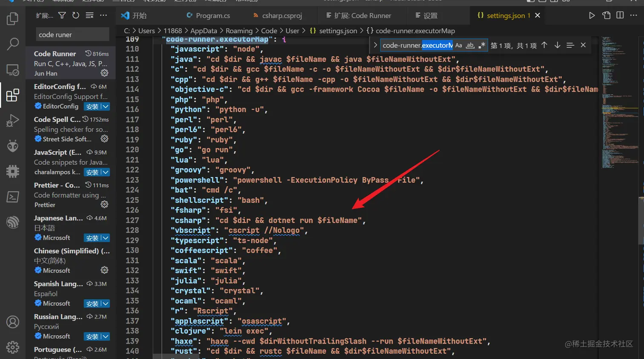
Task: Open Chinese (Simplified) extension gear settings
Action: click(104, 270)
